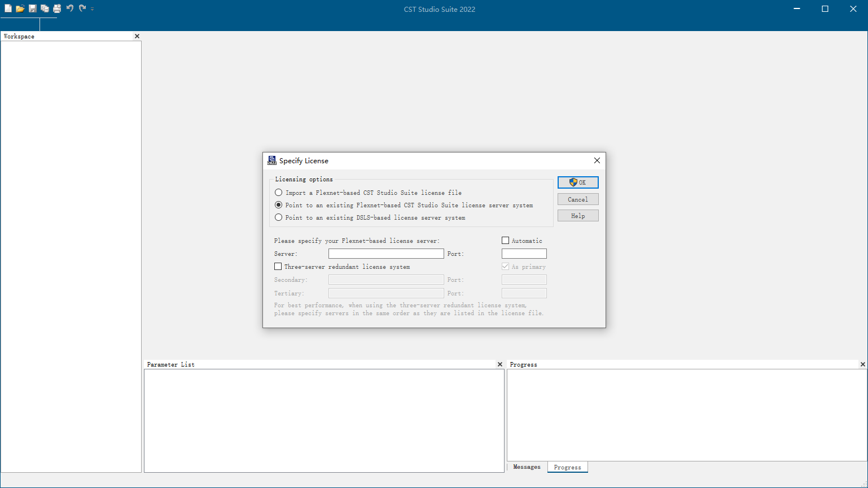
Task: Click the Save All toolbar icon
Action: pyautogui.click(x=45, y=8)
